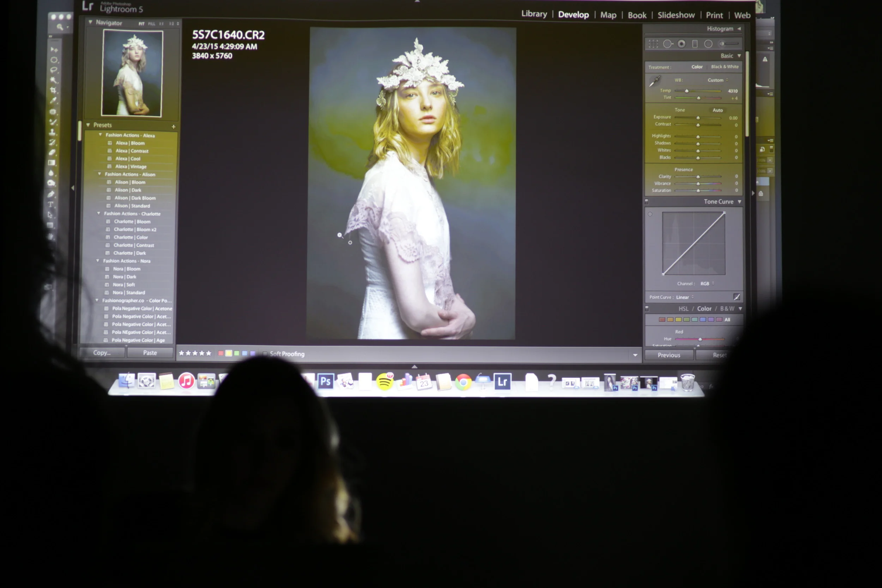This screenshot has width=882, height=588.
Task: Select the Red Eye Correction tool icon
Action: click(x=681, y=44)
